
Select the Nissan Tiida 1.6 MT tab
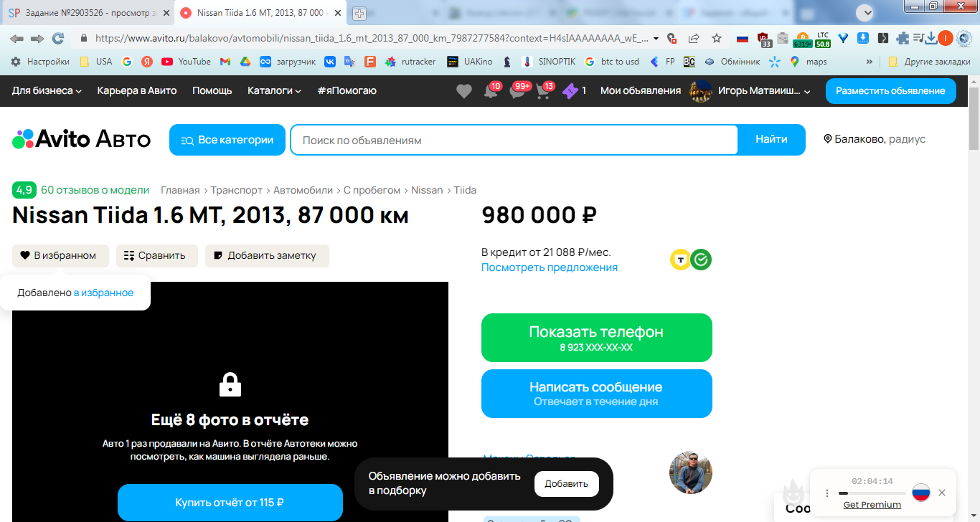click(x=260, y=13)
